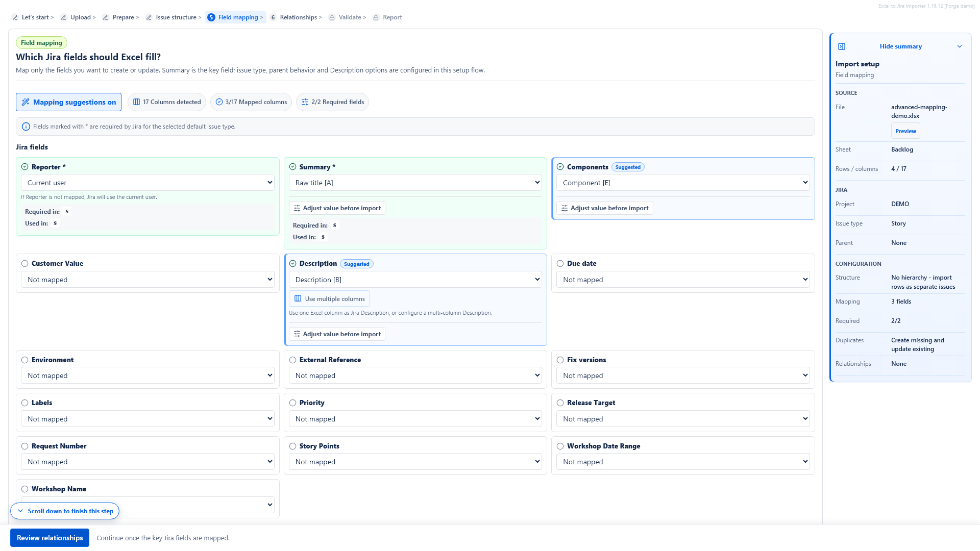Click the columns icon in Columns detected chip
The height and width of the screenshot is (551, 980).
click(137, 102)
